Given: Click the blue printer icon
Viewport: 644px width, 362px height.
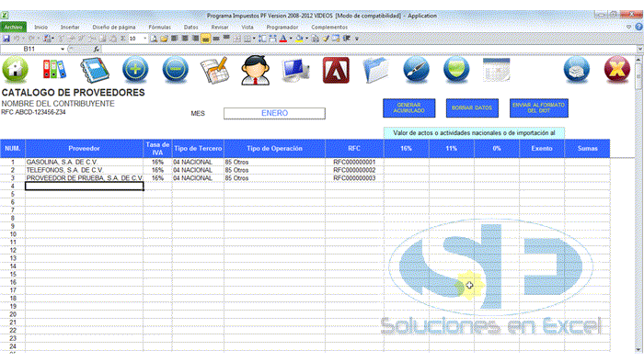Looking at the screenshot, I should click(x=576, y=70).
